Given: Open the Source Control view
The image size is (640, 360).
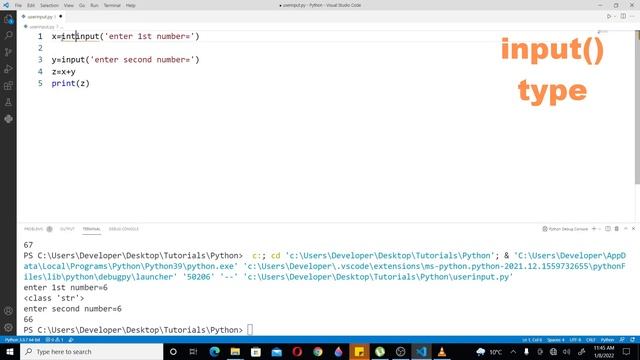Looking at the screenshot, I should pos(8,52).
